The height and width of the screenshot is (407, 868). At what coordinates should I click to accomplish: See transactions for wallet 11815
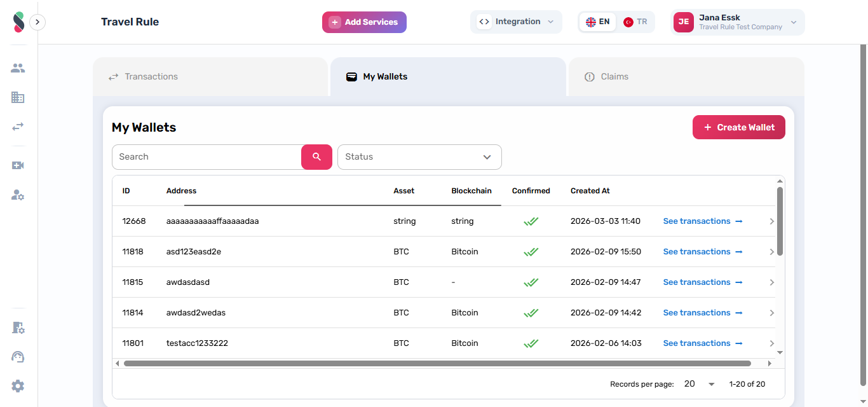[703, 282]
